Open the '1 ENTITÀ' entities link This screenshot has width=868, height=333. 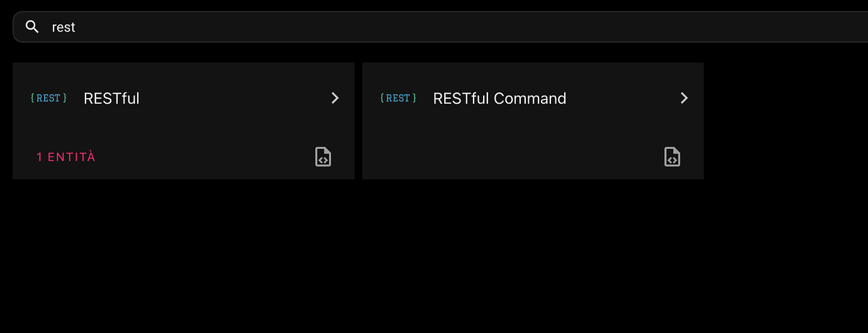click(x=66, y=157)
